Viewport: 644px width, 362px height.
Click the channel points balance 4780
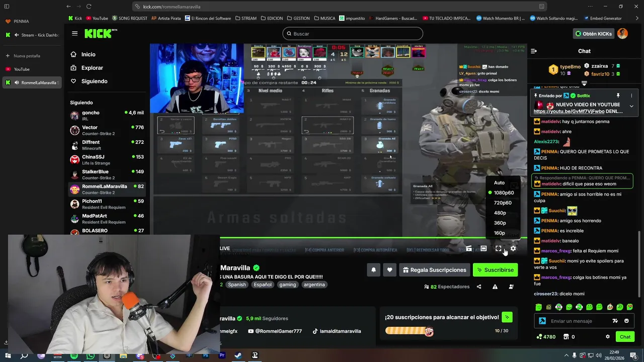(x=546, y=337)
